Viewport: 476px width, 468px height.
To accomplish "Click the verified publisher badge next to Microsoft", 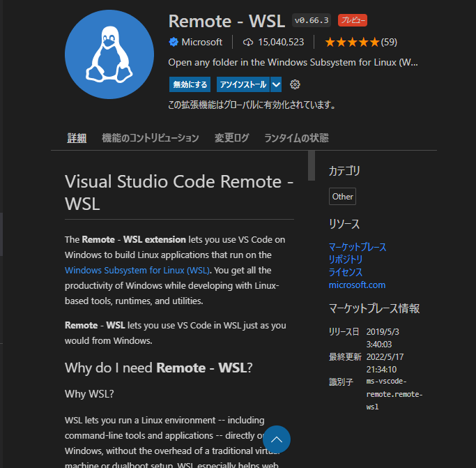I will pyautogui.click(x=174, y=42).
